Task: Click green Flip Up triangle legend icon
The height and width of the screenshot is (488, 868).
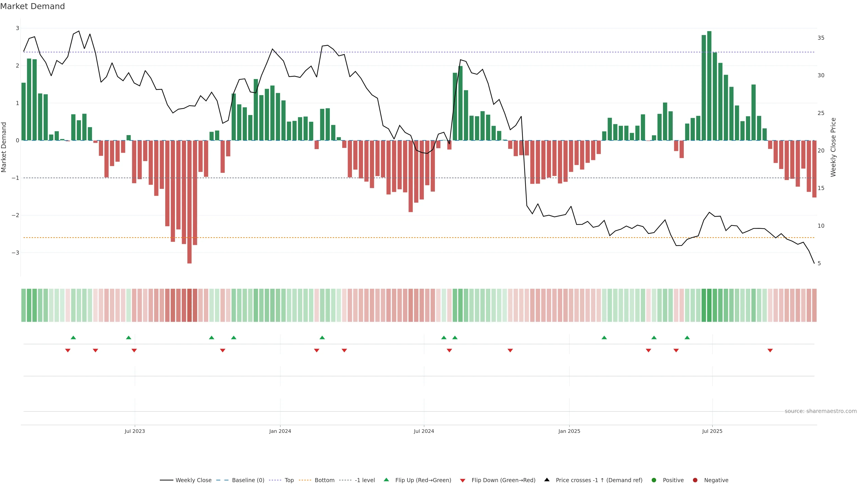Action: pos(386,480)
